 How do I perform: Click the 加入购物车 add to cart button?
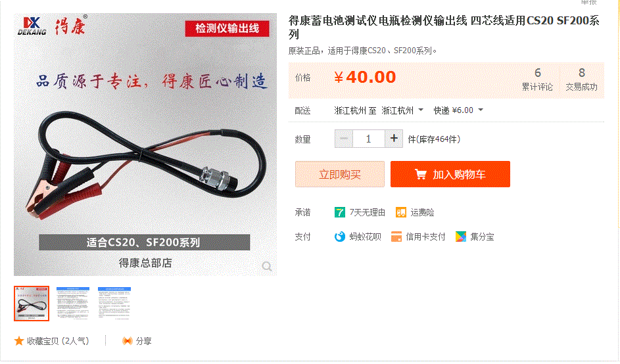pyautogui.click(x=450, y=174)
